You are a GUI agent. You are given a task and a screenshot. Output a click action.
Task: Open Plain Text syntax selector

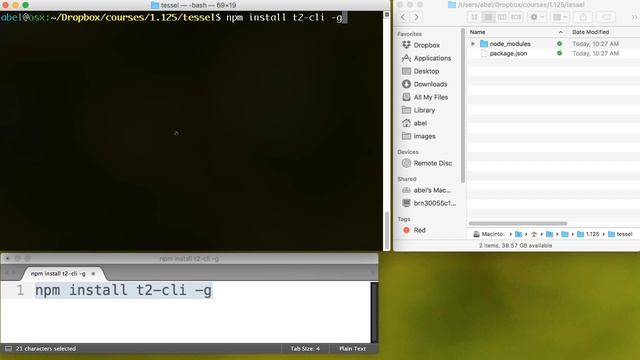point(352,349)
